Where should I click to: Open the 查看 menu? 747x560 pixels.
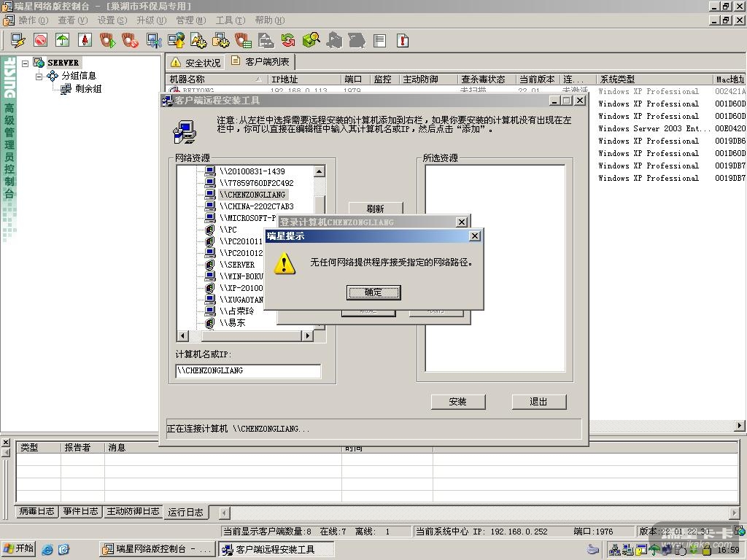pos(73,20)
